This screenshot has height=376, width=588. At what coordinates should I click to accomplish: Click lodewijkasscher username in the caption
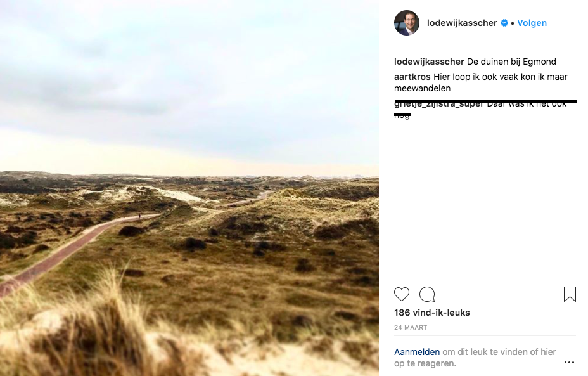(429, 62)
